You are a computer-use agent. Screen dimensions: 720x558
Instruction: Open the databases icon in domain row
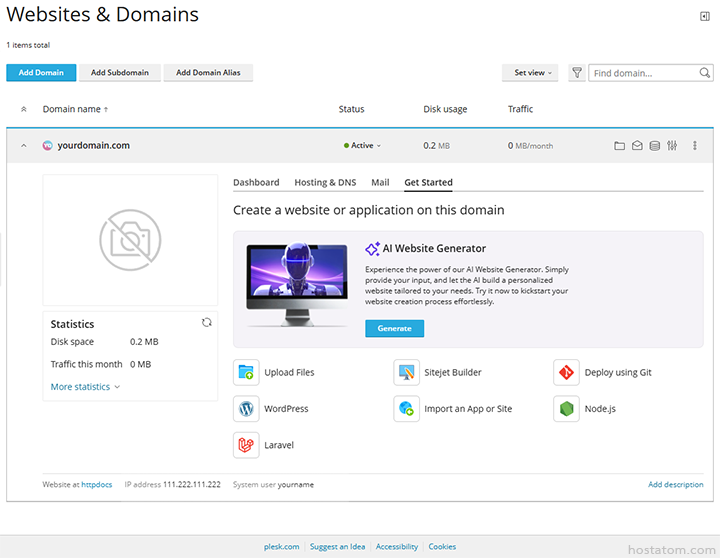654,146
